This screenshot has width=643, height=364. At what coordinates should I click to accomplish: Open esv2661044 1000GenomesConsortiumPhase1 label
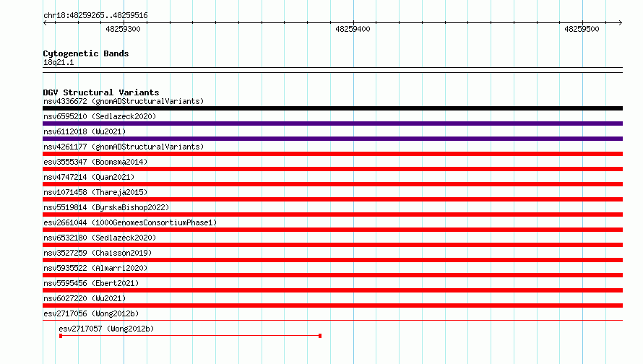tap(130, 222)
